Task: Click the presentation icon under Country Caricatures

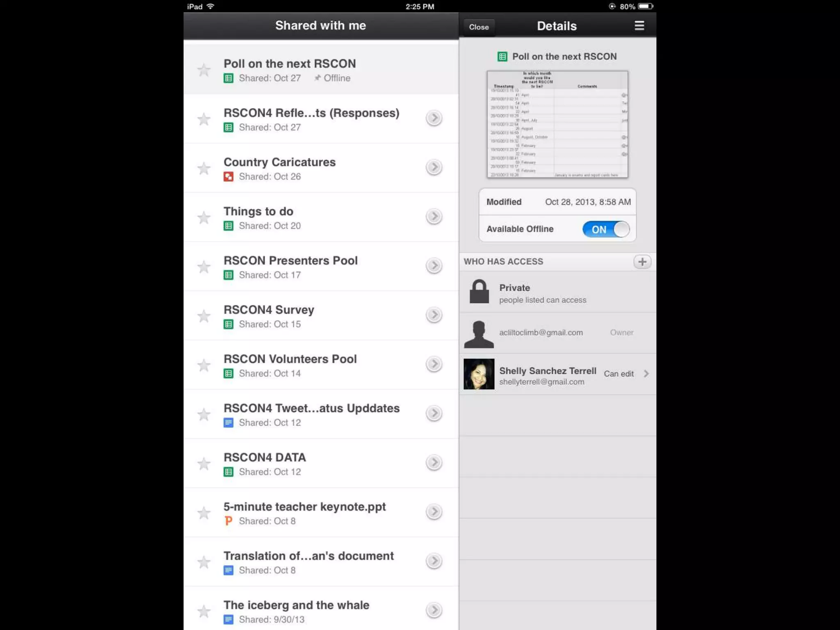Action: pyautogui.click(x=228, y=177)
